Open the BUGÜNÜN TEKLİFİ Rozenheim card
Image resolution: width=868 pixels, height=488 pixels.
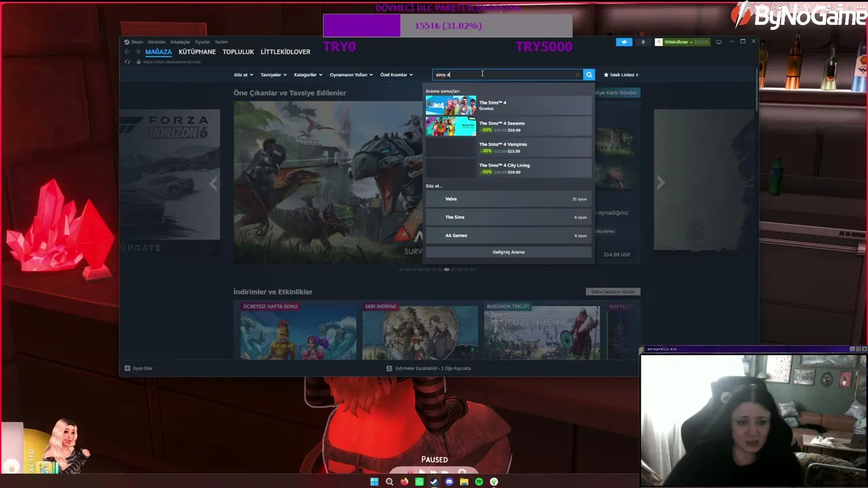click(x=542, y=330)
